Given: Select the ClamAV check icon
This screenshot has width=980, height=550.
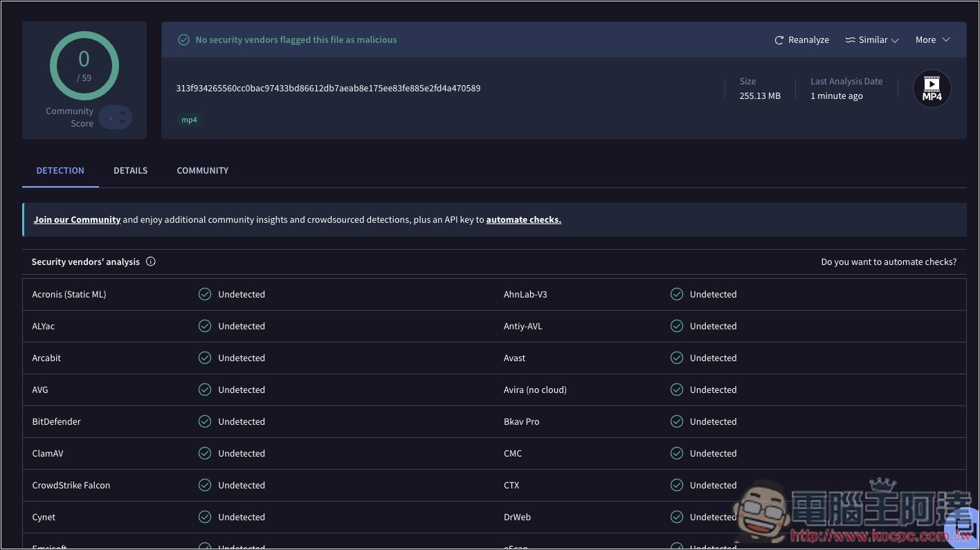Looking at the screenshot, I should coord(205,453).
